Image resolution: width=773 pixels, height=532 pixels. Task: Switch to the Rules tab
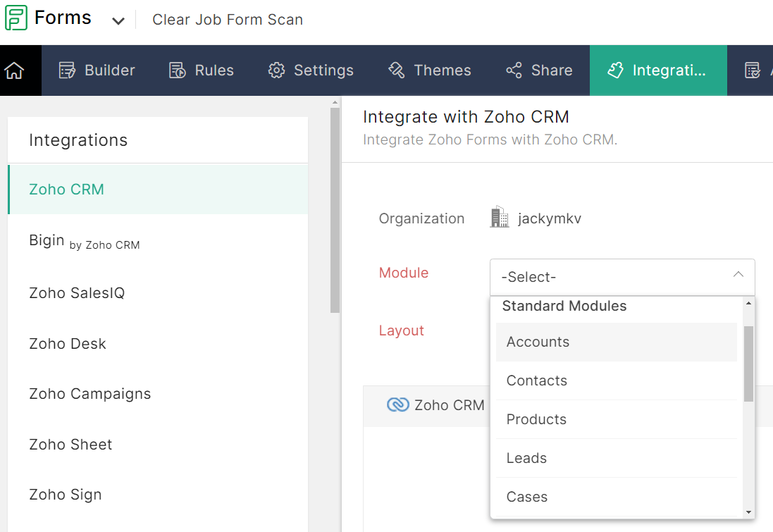pos(202,70)
